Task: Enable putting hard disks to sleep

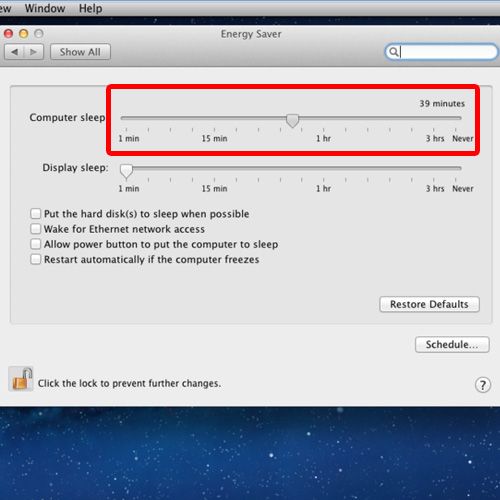Action: [35, 213]
